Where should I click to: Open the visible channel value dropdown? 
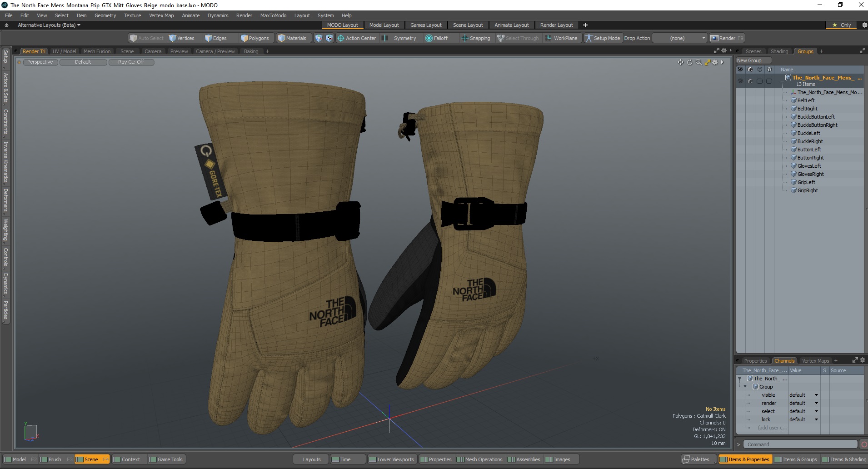point(803,395)
